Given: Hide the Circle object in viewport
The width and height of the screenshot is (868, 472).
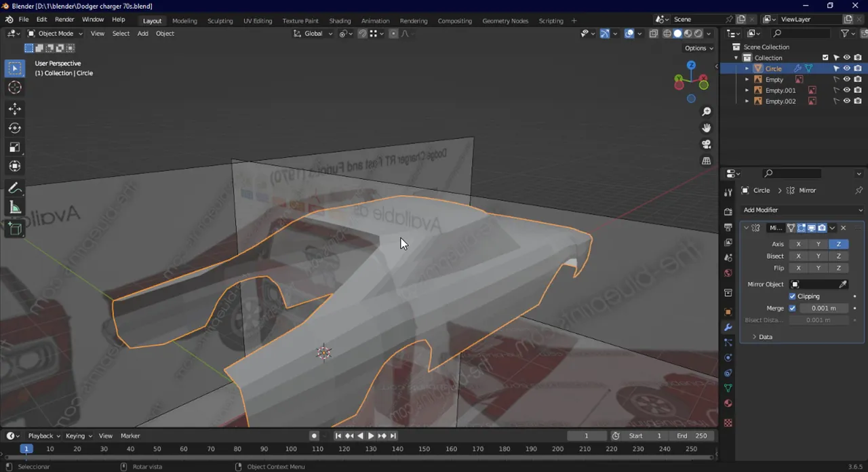Looking at the screenshot, I should tap(846, 68).
